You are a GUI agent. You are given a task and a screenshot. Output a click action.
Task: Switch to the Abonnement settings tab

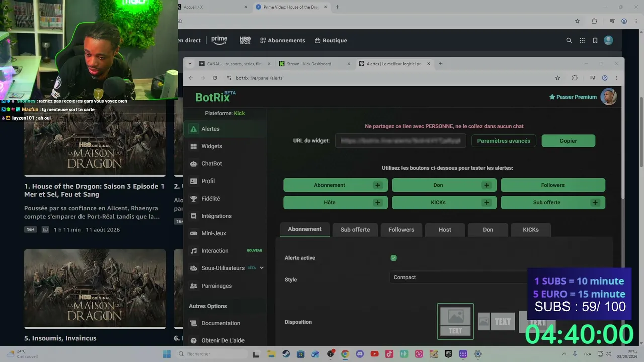305,229
